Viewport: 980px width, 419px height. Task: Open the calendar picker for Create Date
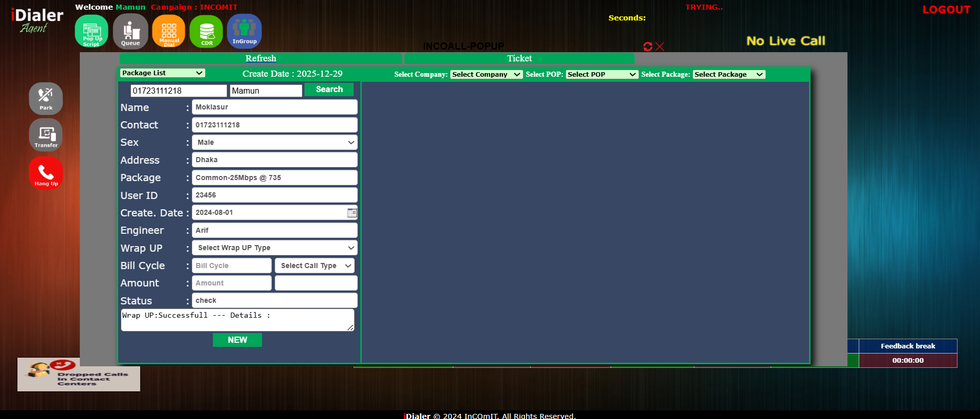[352, 213]
